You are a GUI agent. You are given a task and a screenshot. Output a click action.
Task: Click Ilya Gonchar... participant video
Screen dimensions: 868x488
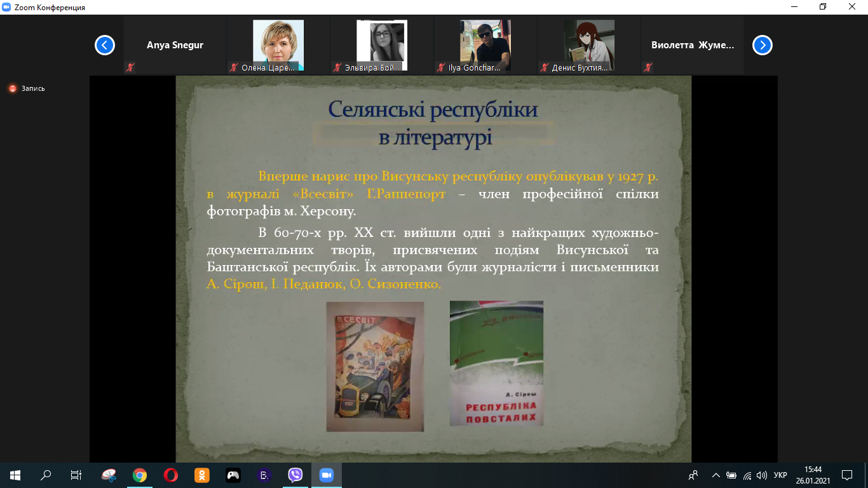(x=485, y=45)
